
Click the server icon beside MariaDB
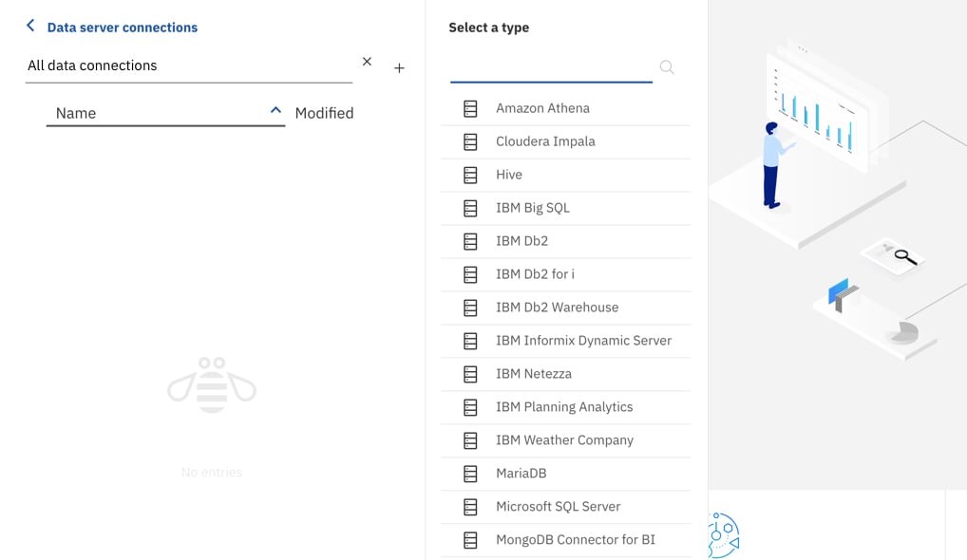tap(470, 474)
